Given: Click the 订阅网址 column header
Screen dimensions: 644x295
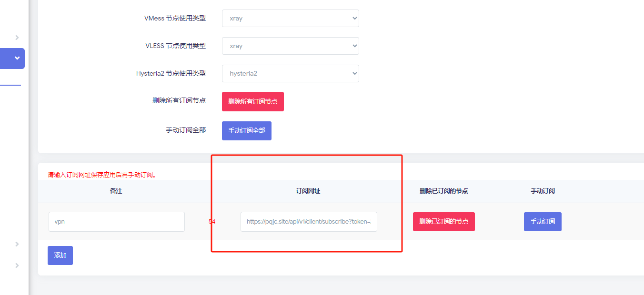Looking at the screenshot, I should [308, 191].
